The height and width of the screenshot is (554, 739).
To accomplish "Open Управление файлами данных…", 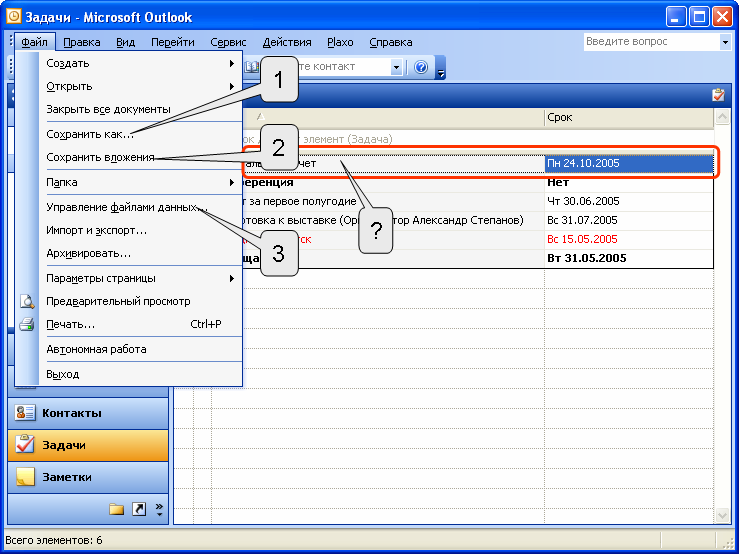I will click(140, 207).
